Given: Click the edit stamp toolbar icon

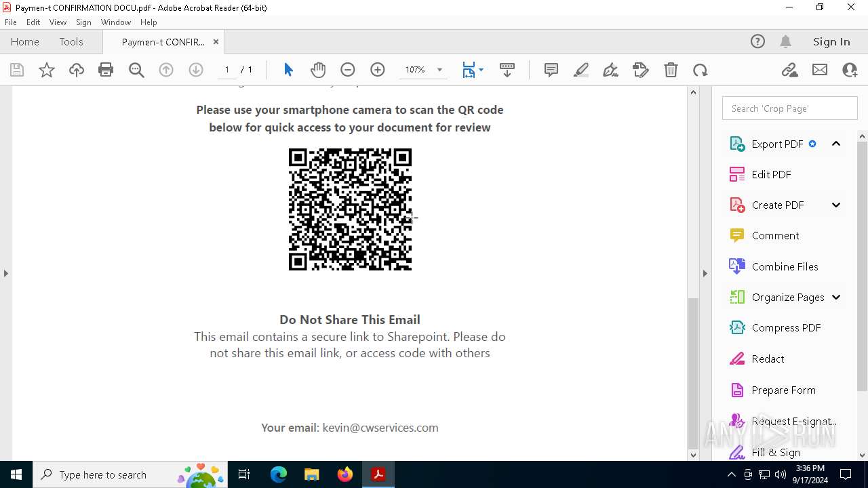Looking at the screenshot, I should 641,70.
